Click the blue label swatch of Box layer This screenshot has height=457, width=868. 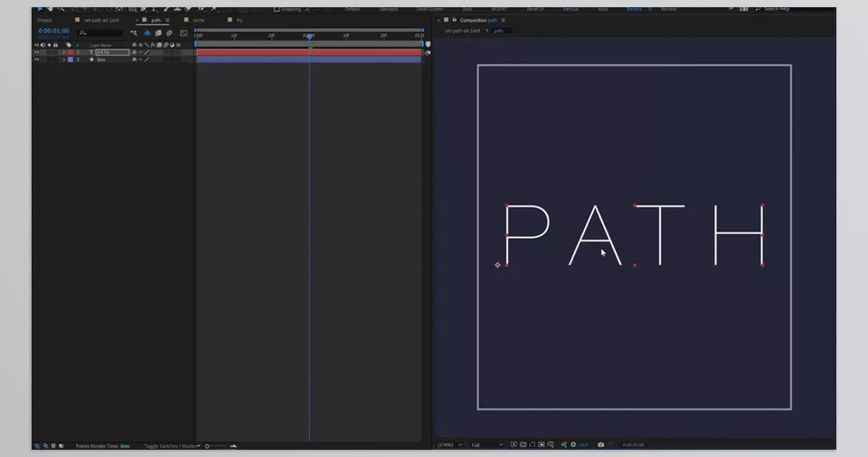[71, 59]
